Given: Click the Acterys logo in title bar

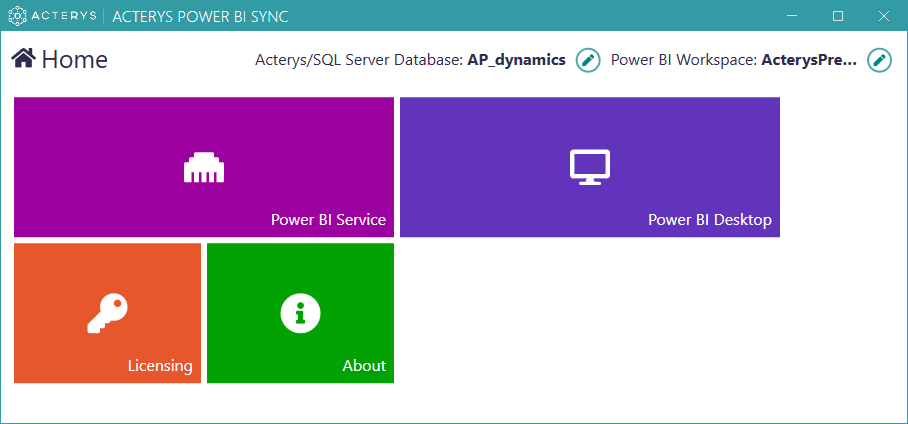Looking at the screenshot, I should (x=52, y=16).
